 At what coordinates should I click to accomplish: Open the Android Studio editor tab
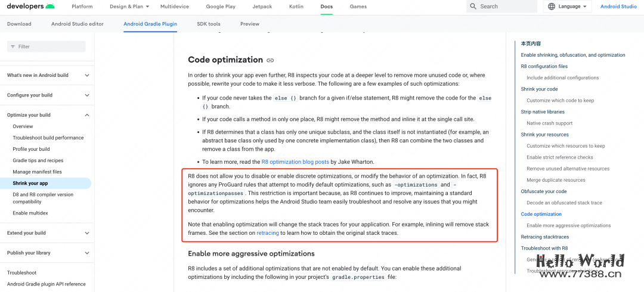coord(78,24)
